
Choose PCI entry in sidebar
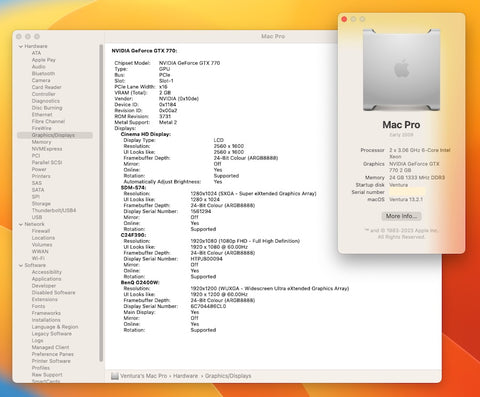[36, 156]
